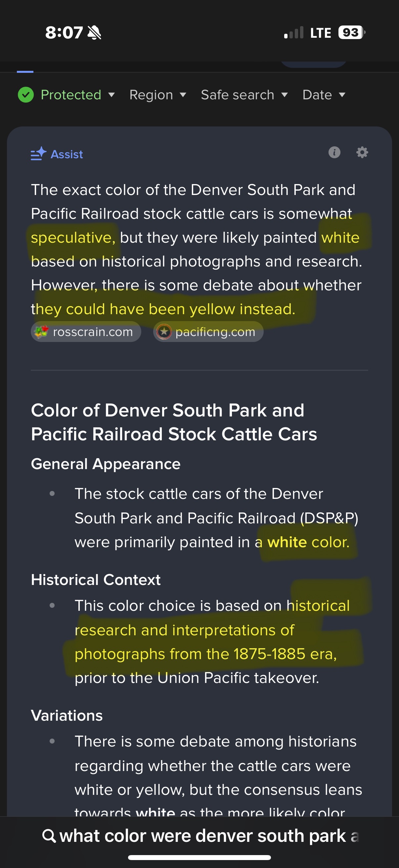
Task: Tap the pacificng.com favicon
Action: pos(164,332)
